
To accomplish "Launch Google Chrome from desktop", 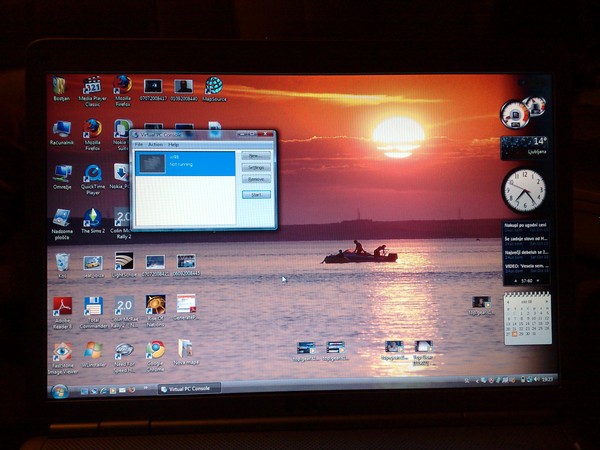I will coord(155,357).
